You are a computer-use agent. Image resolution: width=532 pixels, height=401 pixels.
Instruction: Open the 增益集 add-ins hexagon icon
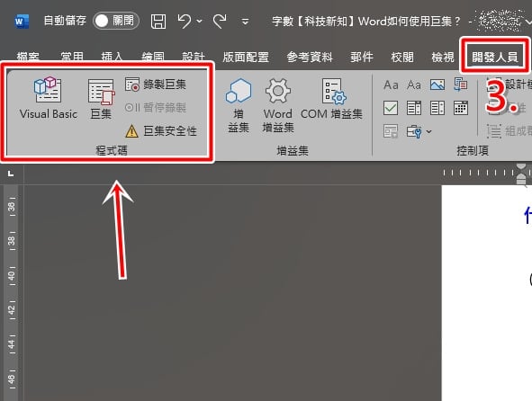[x=239, y=105]
